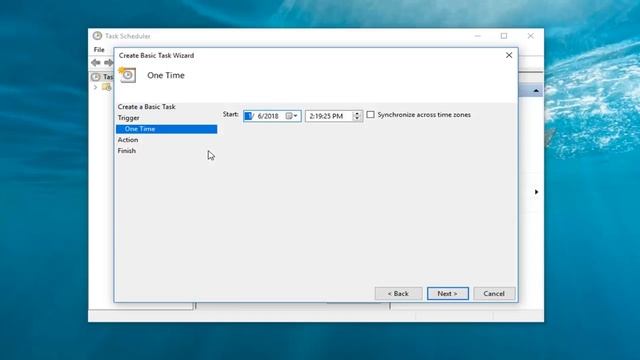Viewport: 640px width, 360px height.
Task: Click the start date field showing 6/2018
Action: tap(272, 116)
